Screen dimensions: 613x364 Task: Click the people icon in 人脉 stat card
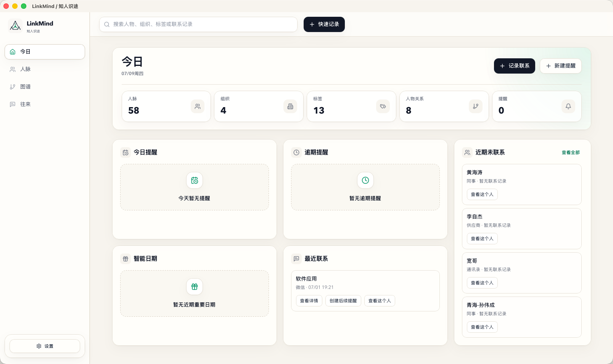tap(198, 106)
